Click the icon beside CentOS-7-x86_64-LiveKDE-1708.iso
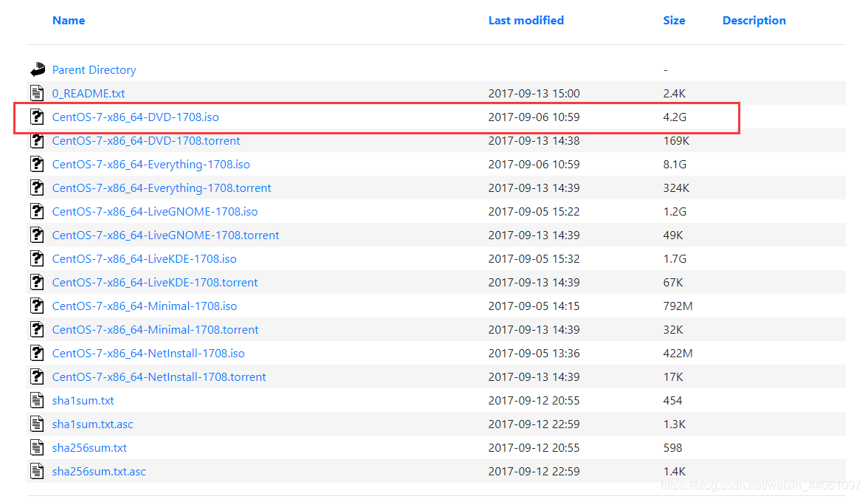 [37, 258]
